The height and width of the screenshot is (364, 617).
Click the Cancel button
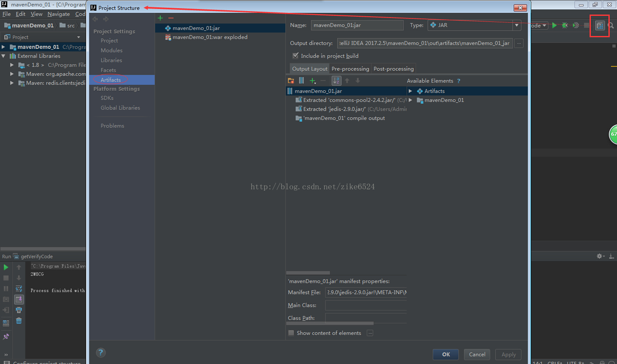[477, 354]
